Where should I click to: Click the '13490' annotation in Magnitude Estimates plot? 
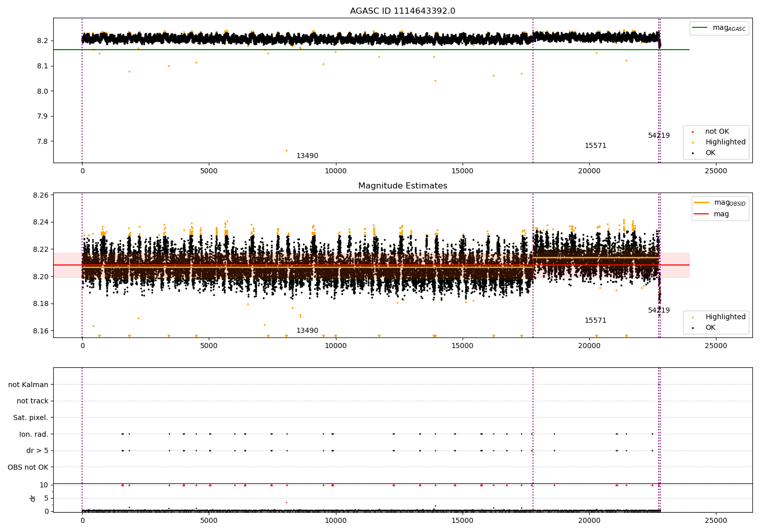[x=307, y=331]
